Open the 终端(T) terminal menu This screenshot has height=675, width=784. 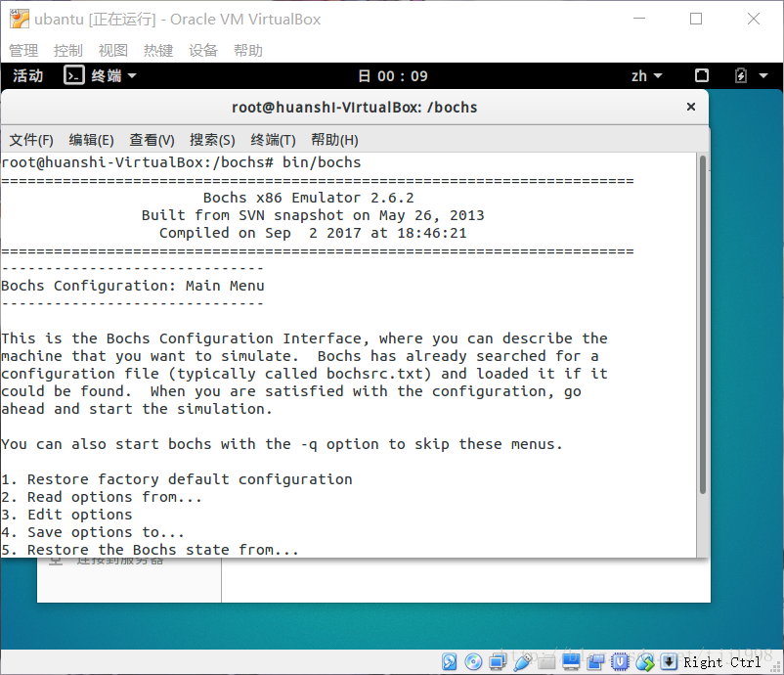(x=273, y=140)
